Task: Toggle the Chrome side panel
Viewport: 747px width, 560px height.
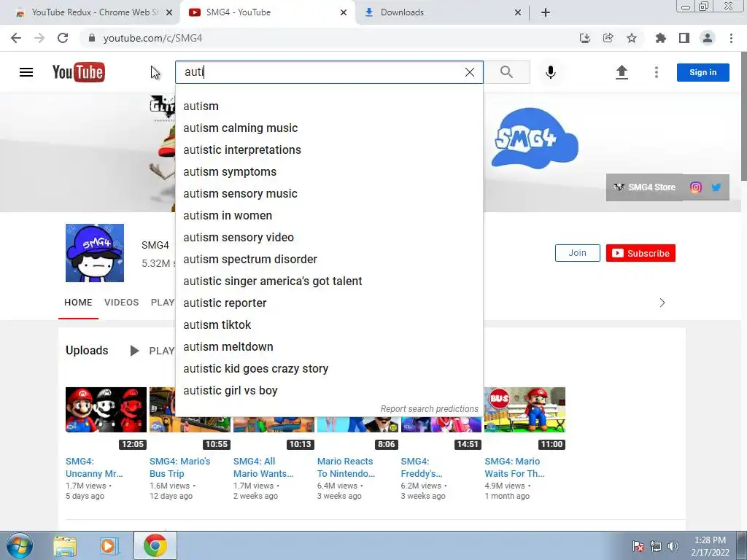Action: (684, 38)
